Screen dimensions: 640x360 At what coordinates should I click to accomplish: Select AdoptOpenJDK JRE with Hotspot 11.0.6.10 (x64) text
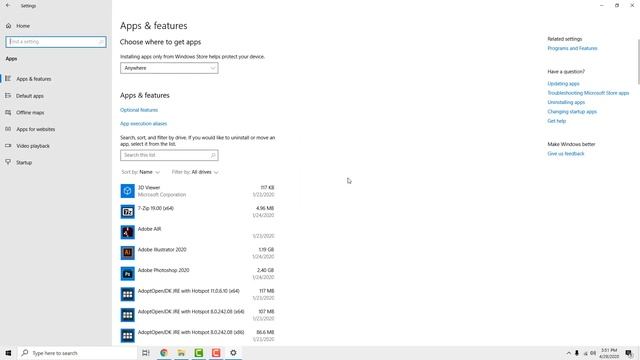tap(189, 291)
